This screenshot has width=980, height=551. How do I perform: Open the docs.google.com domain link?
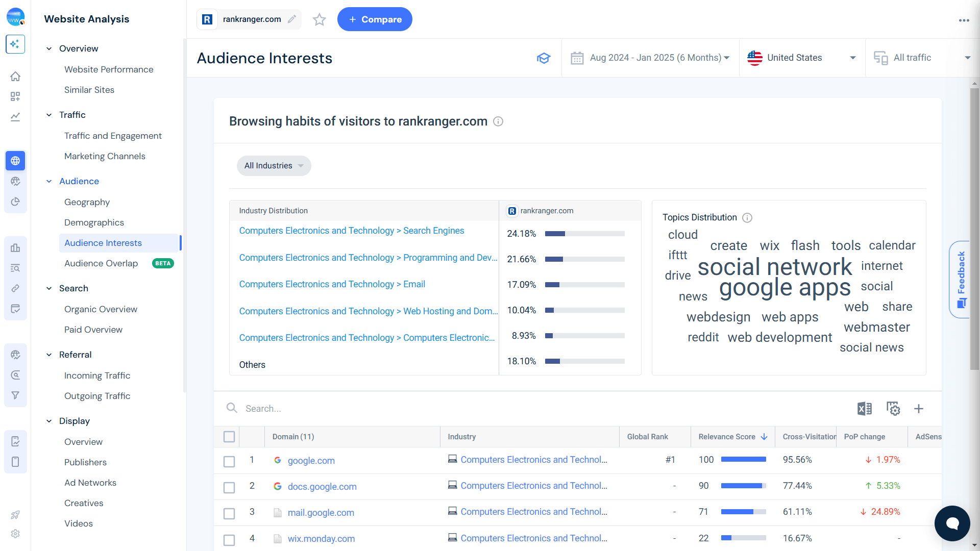tap(322, 487)
